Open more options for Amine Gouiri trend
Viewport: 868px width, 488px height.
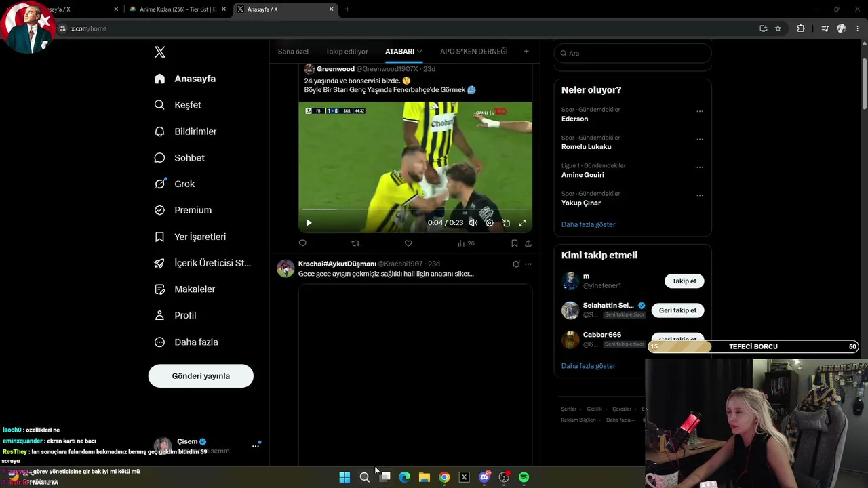pos(700,167)
